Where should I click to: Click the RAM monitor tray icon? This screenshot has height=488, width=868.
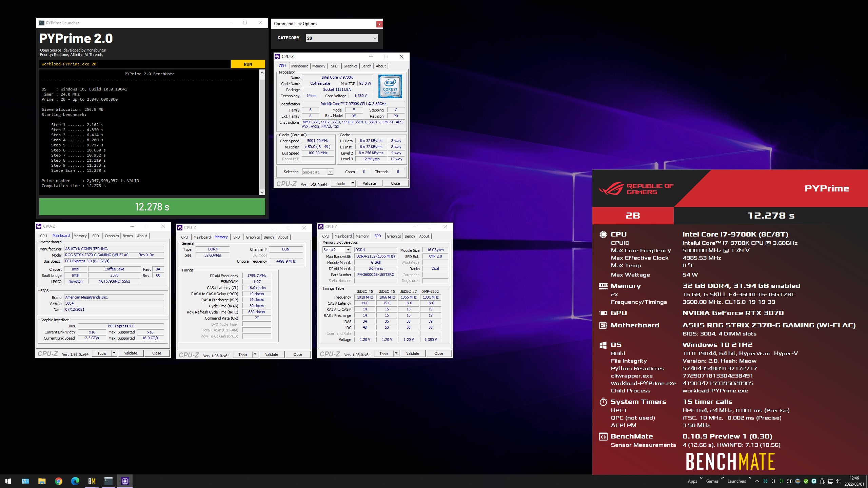pyautogui.click(x=798, y=481)
